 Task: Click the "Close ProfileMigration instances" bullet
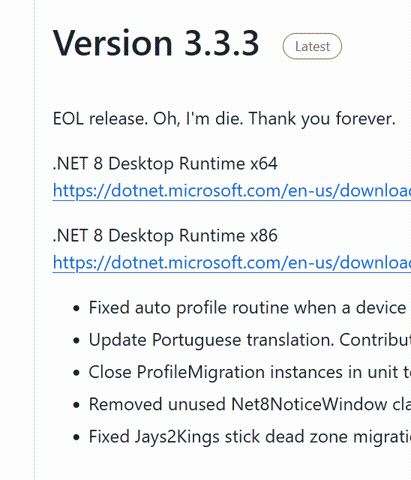[250, 372]
